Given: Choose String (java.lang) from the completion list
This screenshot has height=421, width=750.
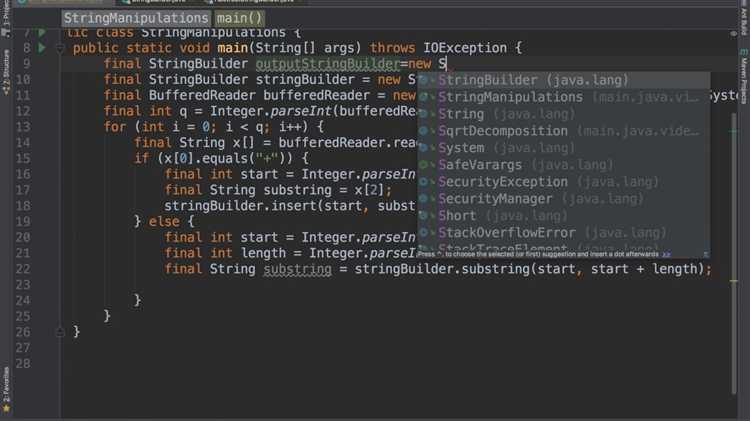Looking at the screenshot, I should coord(563,114).
